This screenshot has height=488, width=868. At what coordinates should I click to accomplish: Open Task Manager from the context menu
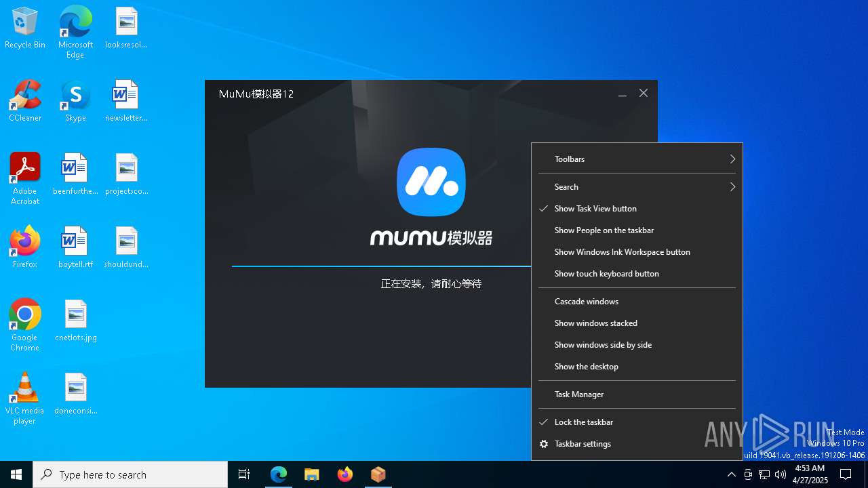[x=637, y=394]
